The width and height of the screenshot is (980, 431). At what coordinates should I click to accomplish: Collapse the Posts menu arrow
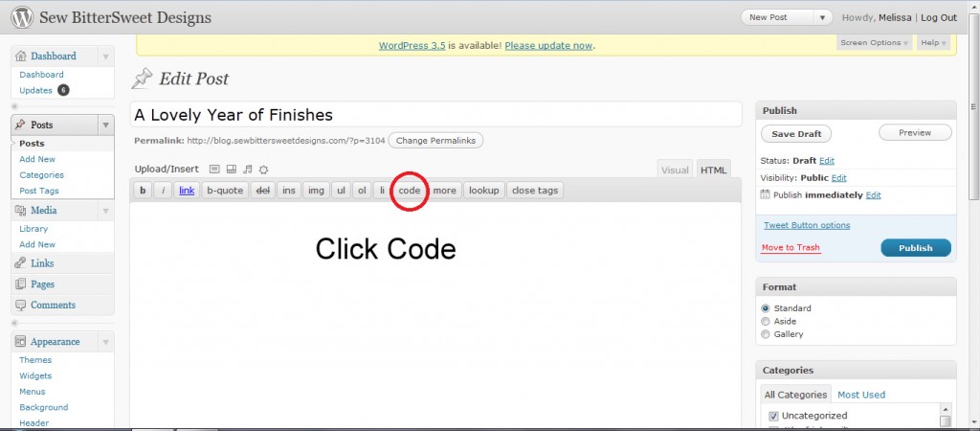pos(104,125)
